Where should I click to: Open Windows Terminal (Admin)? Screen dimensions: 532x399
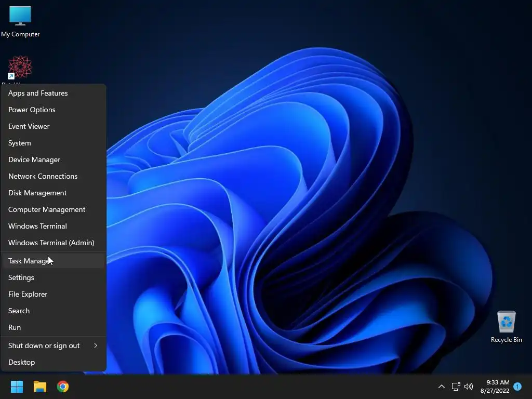point(54,243)
